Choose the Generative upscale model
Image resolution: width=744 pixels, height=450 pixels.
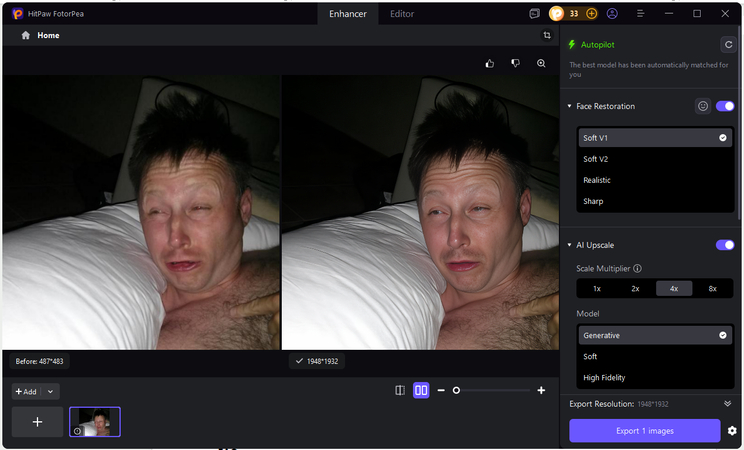tap(655, 335)
